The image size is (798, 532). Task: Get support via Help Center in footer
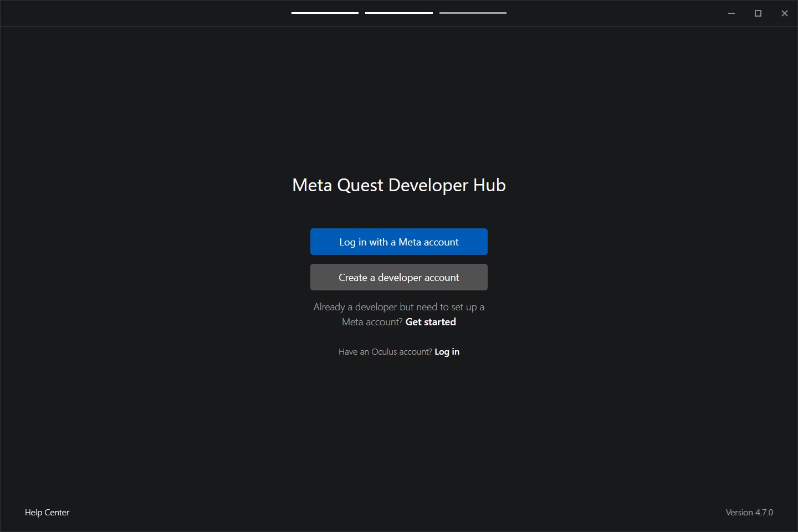pos(47,513)
